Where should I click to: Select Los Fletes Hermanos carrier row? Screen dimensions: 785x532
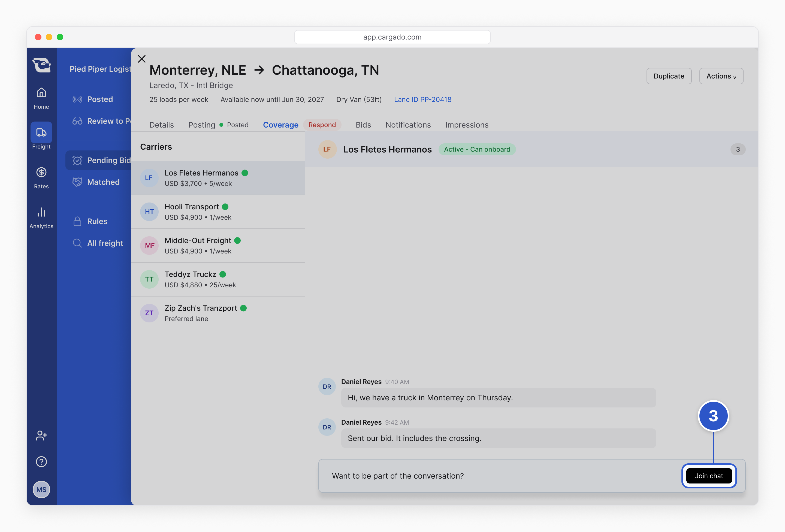point(218,178)
